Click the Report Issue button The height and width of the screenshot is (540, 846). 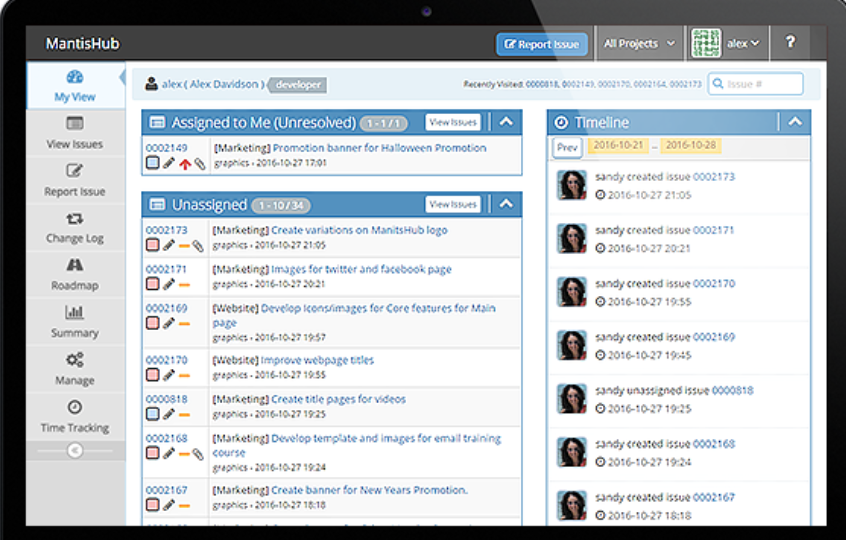[541, 44]
